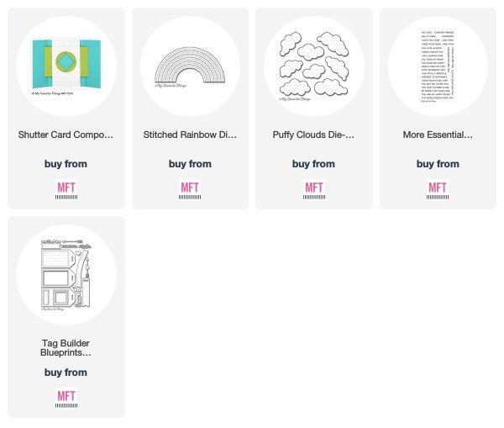Open the More Essential sentiments stamp thumbnail
The width and height of the screenshot is (504, 428).
pos(438,66)
